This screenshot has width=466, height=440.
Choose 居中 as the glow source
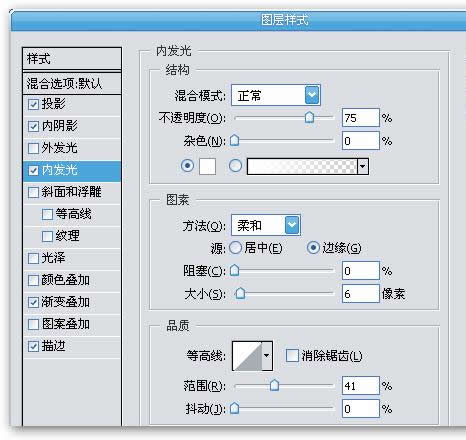(235, 248)
